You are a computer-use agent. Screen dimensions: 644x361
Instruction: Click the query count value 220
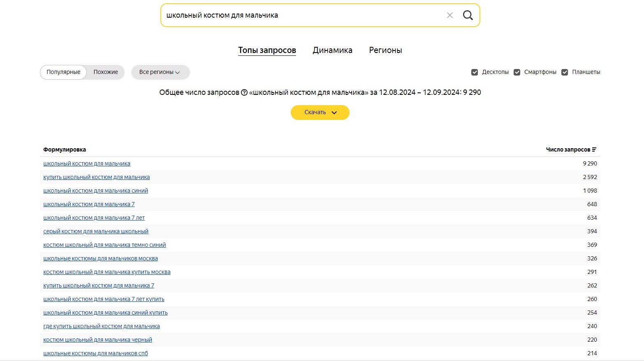tap(592, 340)
